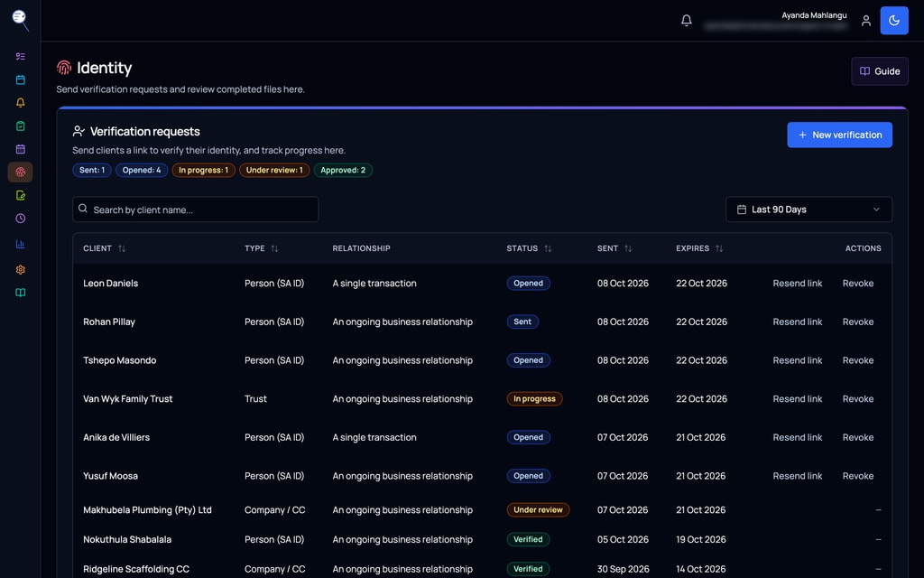Click client name Rohan Pillay
This screenshot has height=578, width=924.
pos(109,322)
